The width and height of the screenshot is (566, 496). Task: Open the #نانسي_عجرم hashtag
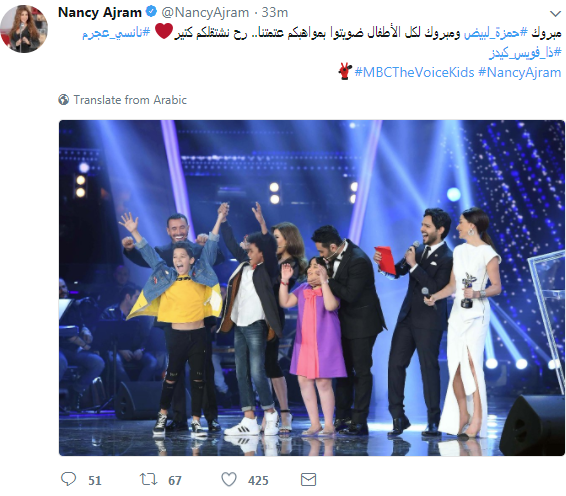(x=116, y=33)
